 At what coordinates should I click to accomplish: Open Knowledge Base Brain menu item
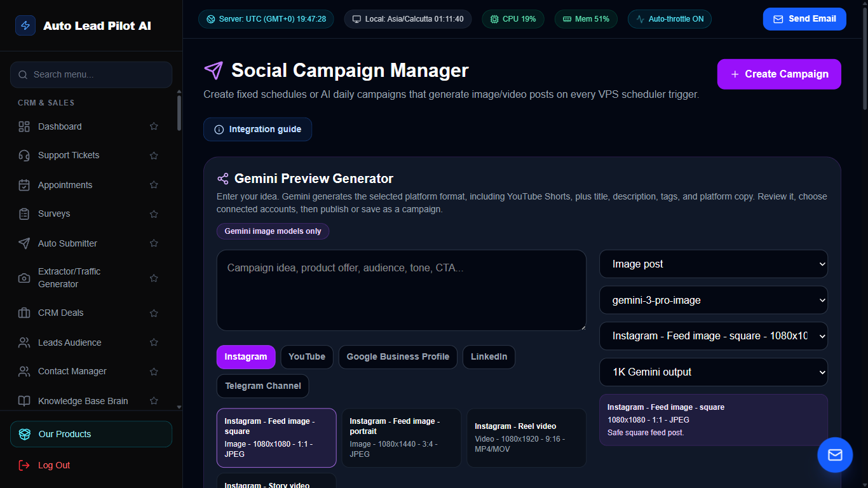pyautogui.click(x=92, y=401)
